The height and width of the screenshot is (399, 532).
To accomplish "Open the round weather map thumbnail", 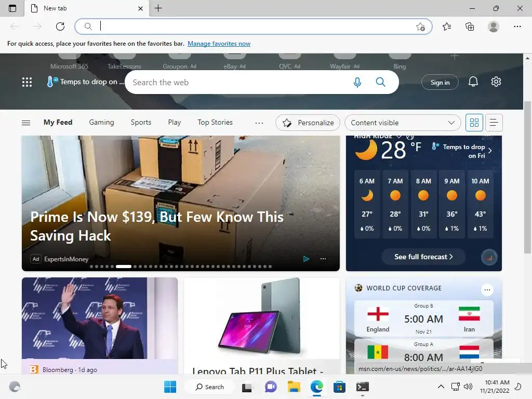I will [x=489, y=257].
